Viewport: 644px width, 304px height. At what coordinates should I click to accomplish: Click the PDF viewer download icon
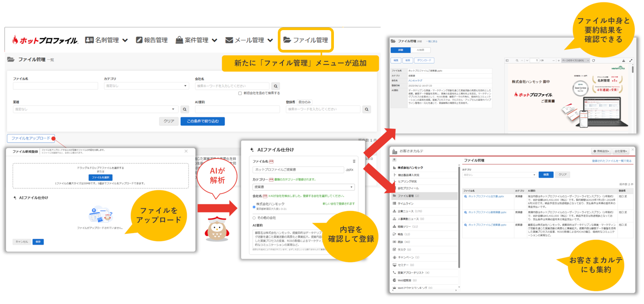click(624, 61)
